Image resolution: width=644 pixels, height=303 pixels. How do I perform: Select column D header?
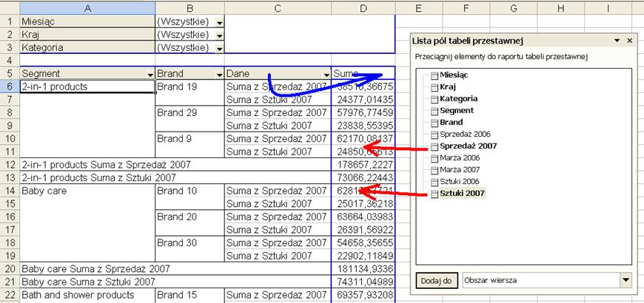(x=363, y=8)
